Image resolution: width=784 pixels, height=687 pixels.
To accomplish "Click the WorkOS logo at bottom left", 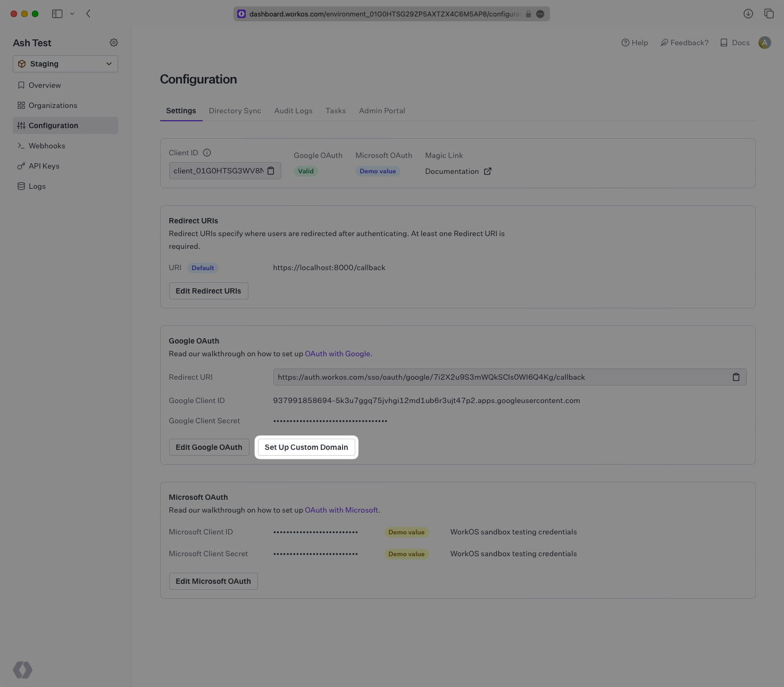I will click(22, 670).
